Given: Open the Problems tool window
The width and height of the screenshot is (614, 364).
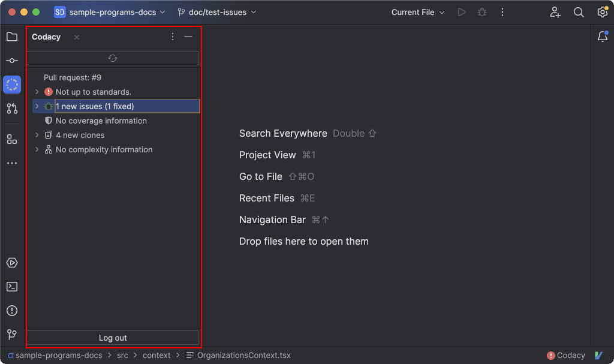Looking at the screenshot, I should click(x=12, y=311).
